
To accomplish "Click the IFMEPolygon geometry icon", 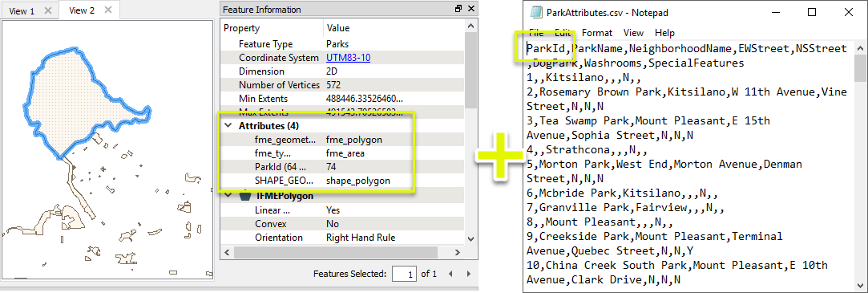I will click(x=244, y=196).
